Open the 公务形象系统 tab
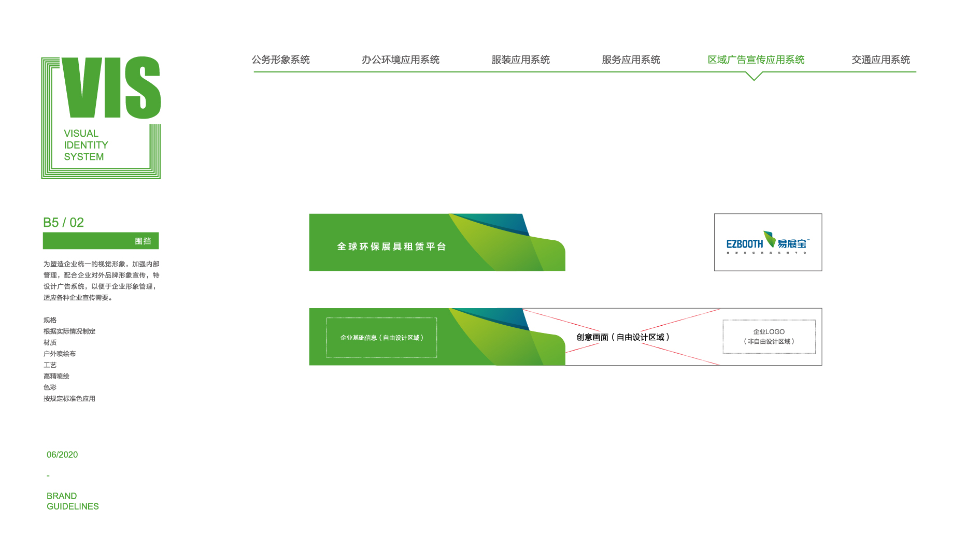Screen dimensions: 980x551 tap(280, 60)
